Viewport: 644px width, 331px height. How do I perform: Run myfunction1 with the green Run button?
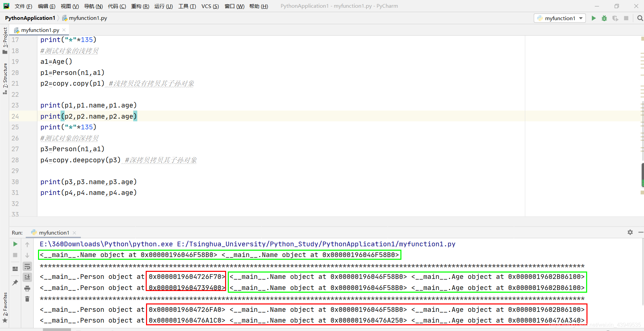pos(594,18)
